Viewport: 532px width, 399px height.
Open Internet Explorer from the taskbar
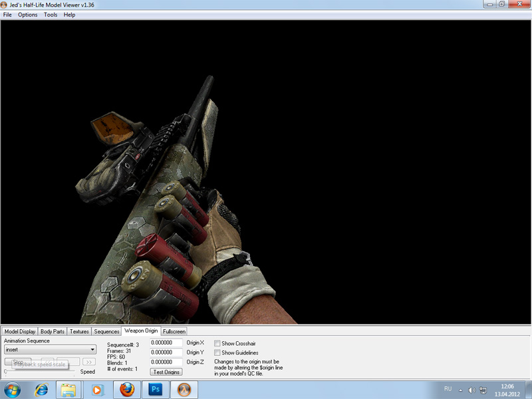pos(41,388)
